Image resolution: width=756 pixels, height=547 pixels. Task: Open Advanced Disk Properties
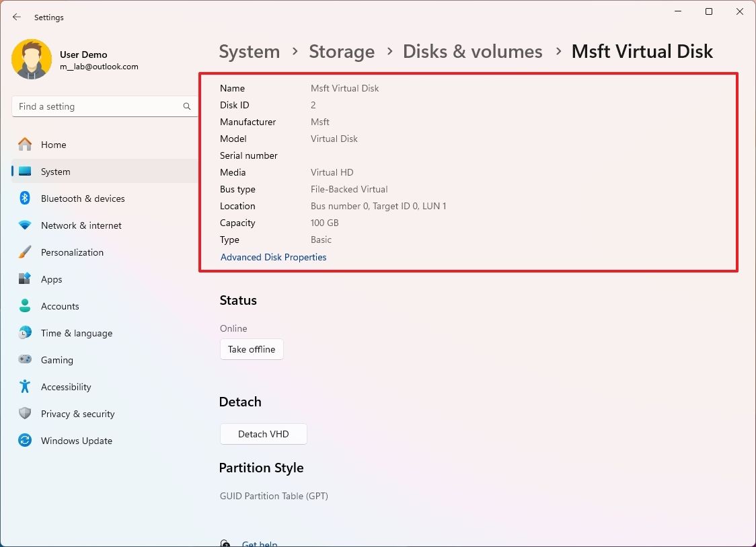pos(273,257)
